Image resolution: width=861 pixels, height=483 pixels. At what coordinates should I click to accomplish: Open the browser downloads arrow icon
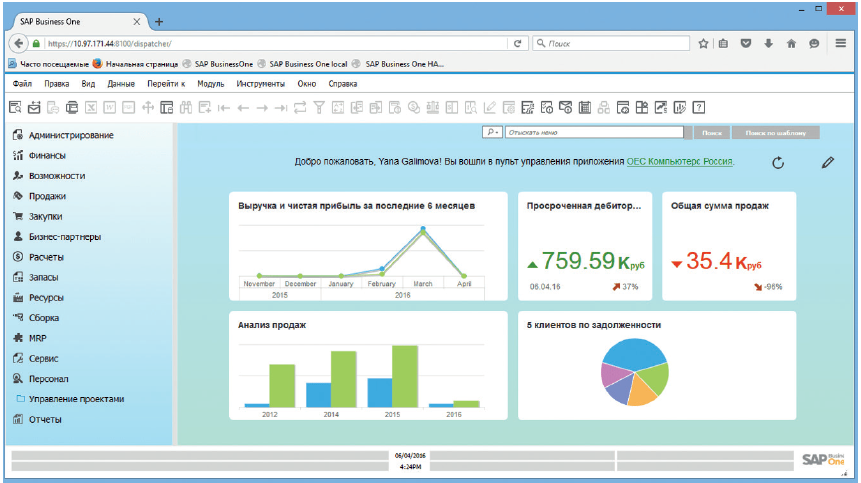pos(768,43)
